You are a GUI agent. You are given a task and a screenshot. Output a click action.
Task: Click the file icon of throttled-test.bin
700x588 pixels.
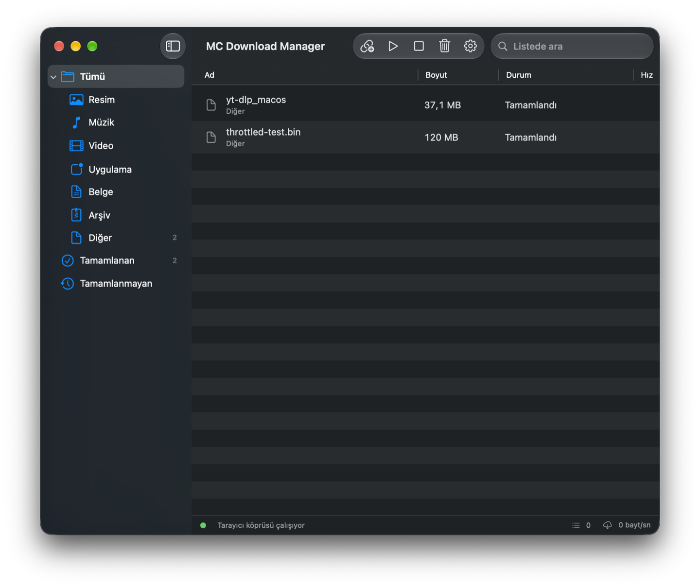pos(211,138)
